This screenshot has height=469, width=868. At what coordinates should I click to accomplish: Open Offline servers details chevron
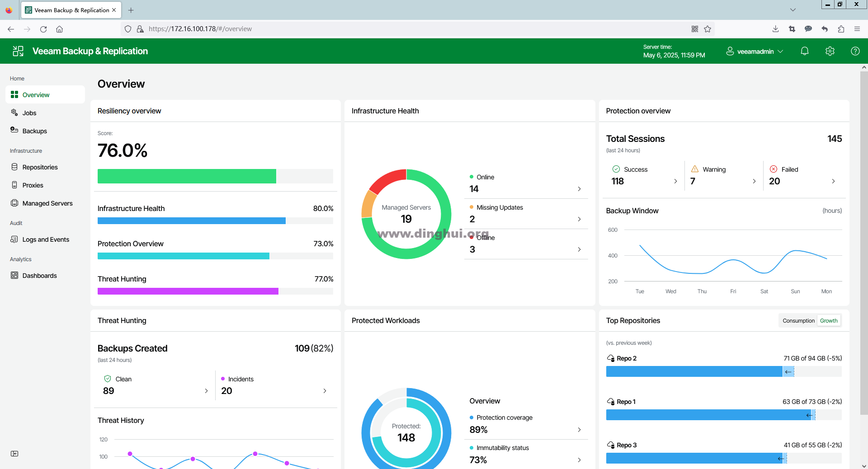579,249
